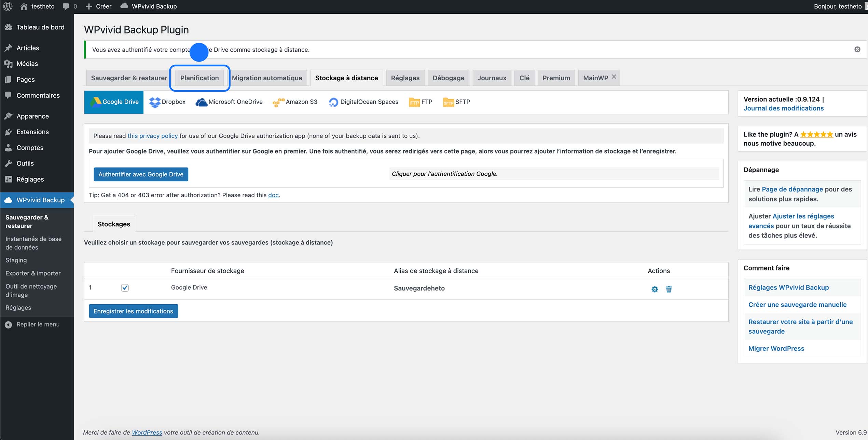Select the Dropbox storage provider

(167, 102)
